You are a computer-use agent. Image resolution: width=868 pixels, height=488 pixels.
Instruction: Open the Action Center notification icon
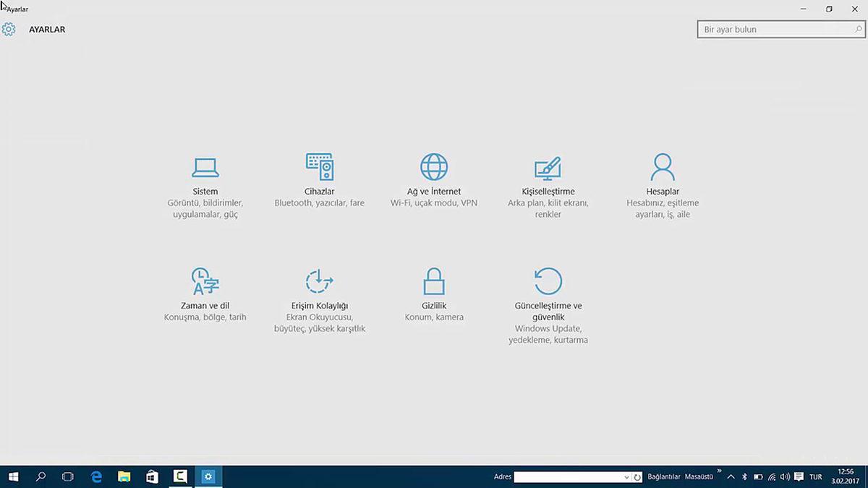798,476
